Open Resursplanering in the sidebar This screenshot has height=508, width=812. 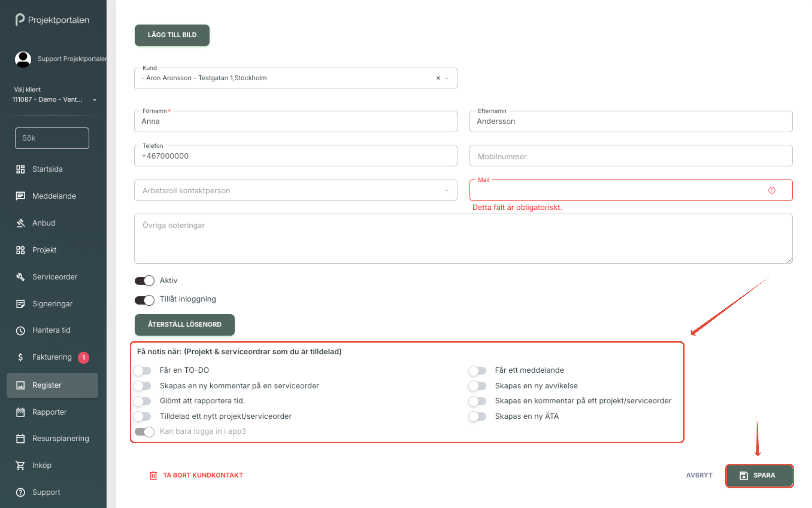pyautogui.click(x=60, y=439)
